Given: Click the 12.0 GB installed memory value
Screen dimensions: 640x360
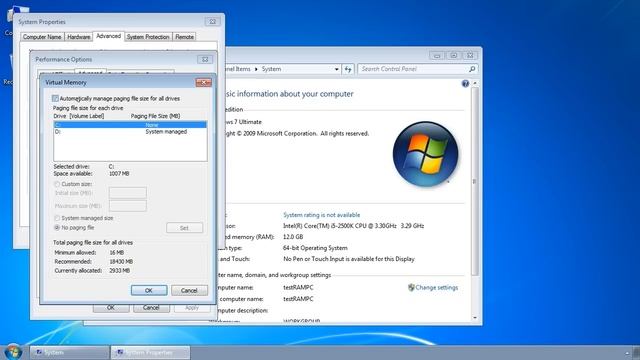Looking at the screenshot, I should coord(293,237).
